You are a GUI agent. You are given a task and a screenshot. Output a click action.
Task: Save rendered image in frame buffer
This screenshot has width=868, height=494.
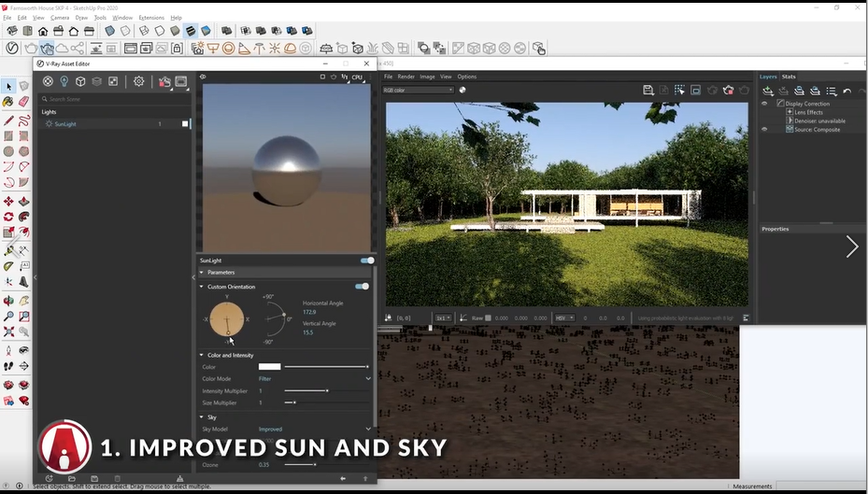point(648,90)
